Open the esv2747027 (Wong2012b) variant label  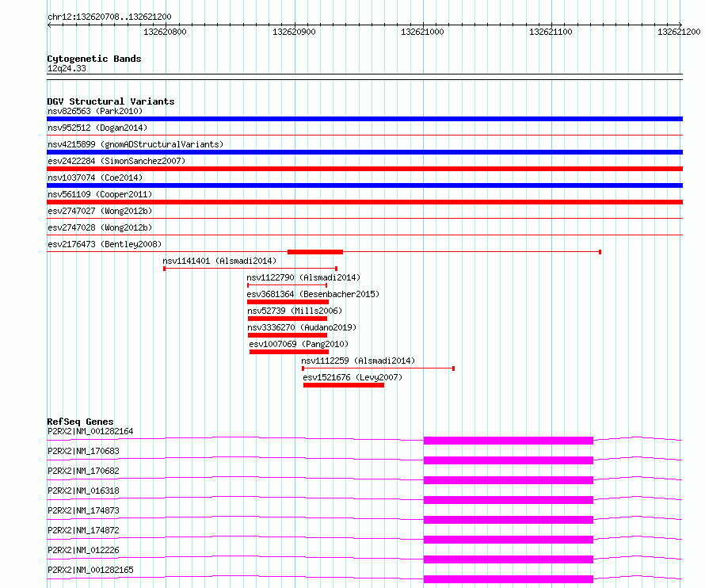(100, 211)
